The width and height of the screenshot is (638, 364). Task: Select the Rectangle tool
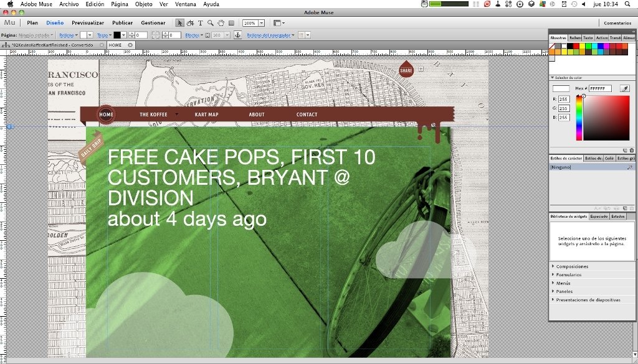pyautogui.click(x=231, y=23)
